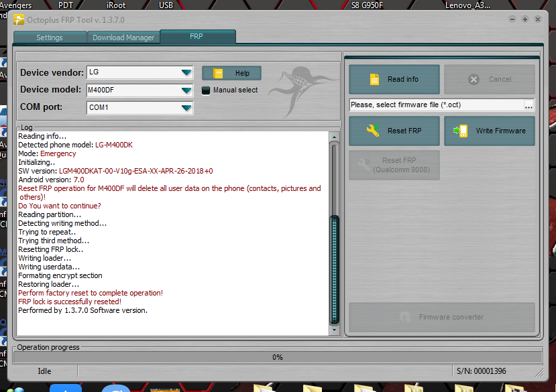Click the Read info button
The image size is (556, 392).
point(394,79)
